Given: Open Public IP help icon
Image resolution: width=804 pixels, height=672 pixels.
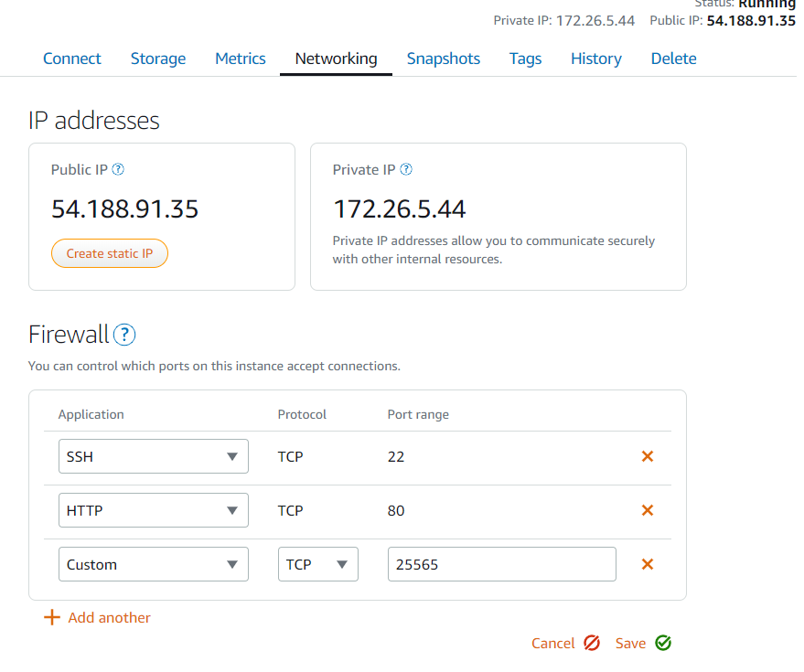Looking at the screenshot, I should pyautogui.click(x=118, y=170).
